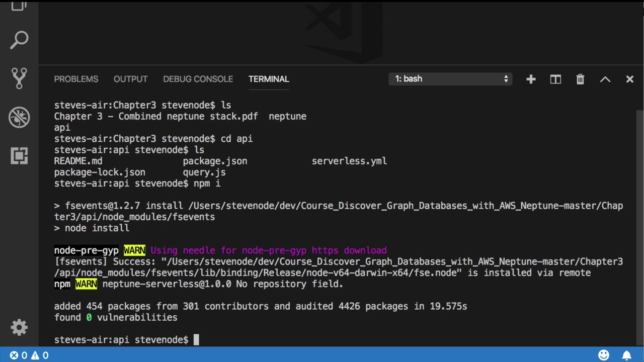This screenshot has height=362, width=644.
Task: Split the terminal pane
Action: [555, 79]
